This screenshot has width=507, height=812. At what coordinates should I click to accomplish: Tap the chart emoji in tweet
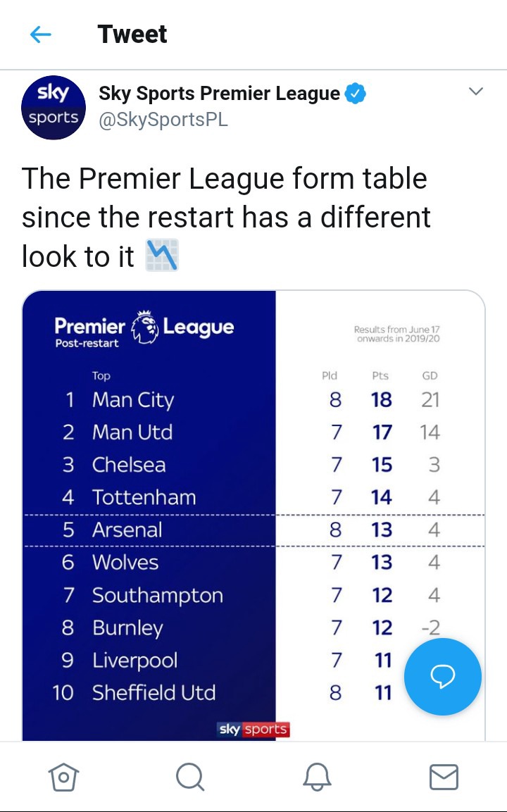(162, 256)
